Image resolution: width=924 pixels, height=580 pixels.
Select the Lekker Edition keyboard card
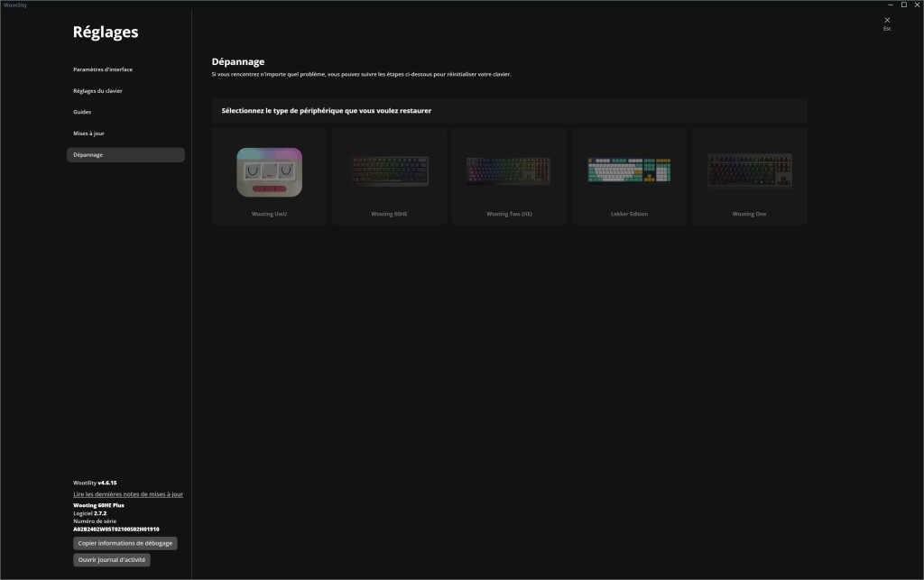(x=629, y=176)
